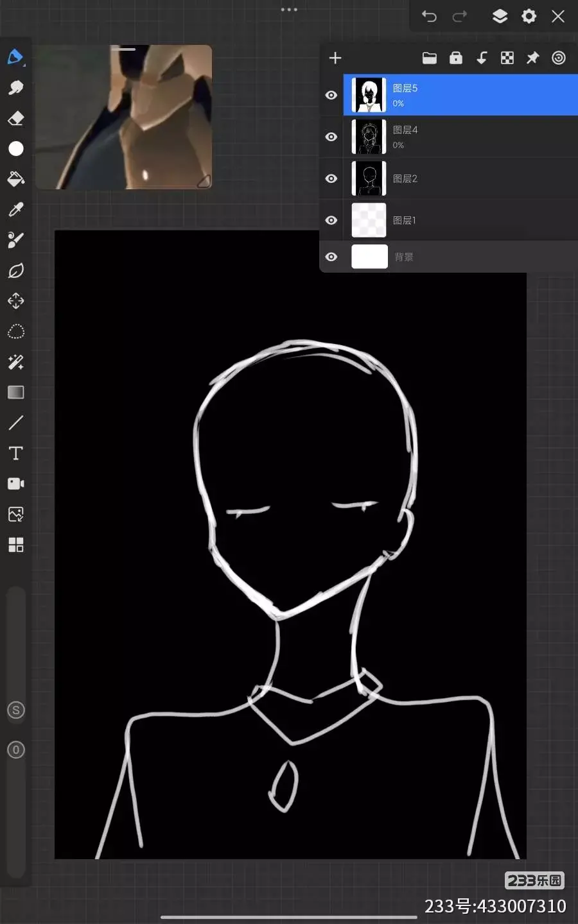Toggle alpha lock checkerboard icon
This screenshot has height=924, width=578.
pyautogui.click(x=507, y=58)
